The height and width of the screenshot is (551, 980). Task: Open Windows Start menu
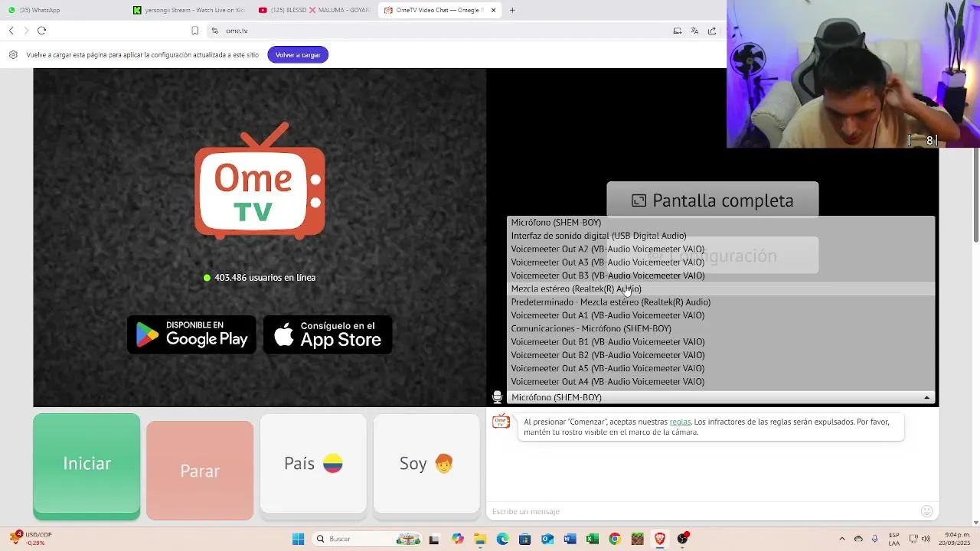coord(298,539)
